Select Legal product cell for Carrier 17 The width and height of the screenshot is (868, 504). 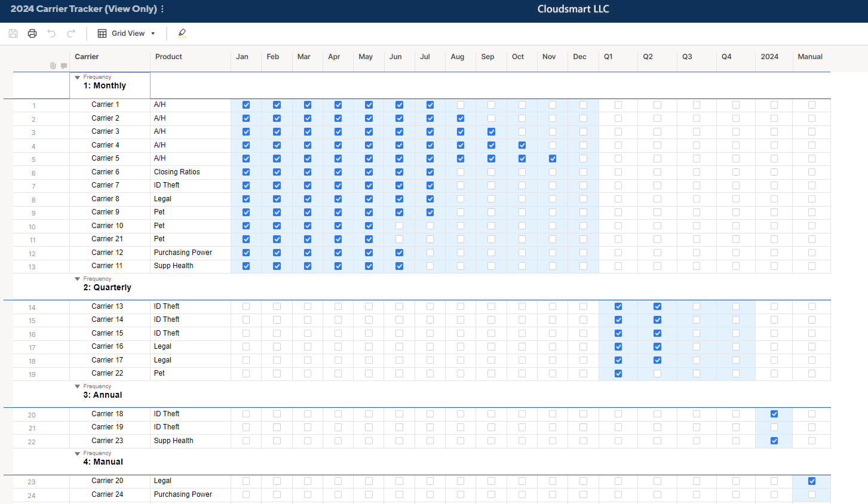click(191, 360)
